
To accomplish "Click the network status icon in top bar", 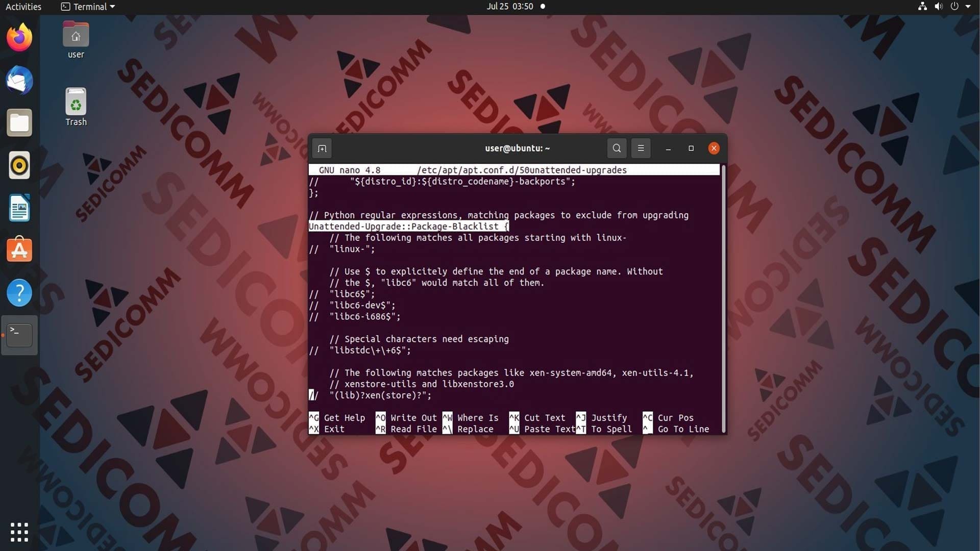I will tap(922, 7).
